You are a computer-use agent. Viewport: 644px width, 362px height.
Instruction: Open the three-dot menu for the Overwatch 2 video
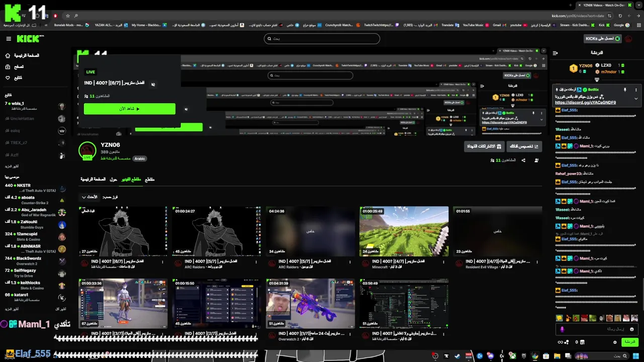tap(350, 334)
